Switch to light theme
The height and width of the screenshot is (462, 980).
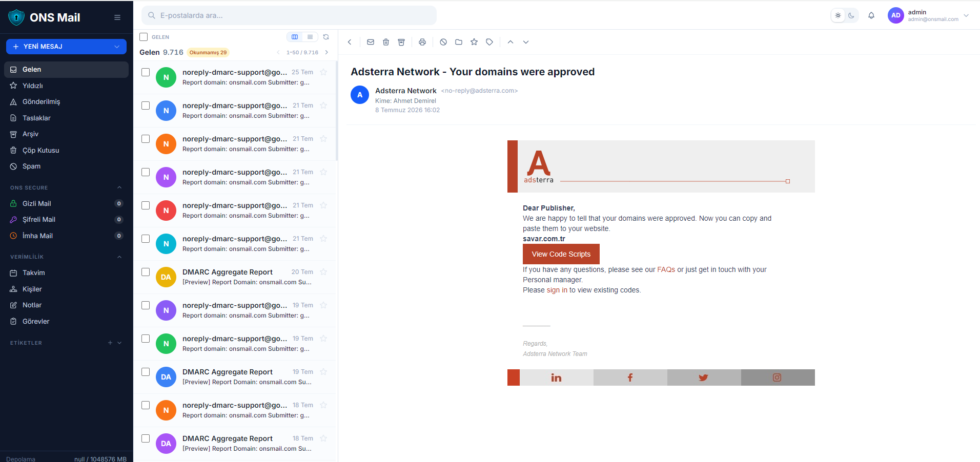(838, 15)
